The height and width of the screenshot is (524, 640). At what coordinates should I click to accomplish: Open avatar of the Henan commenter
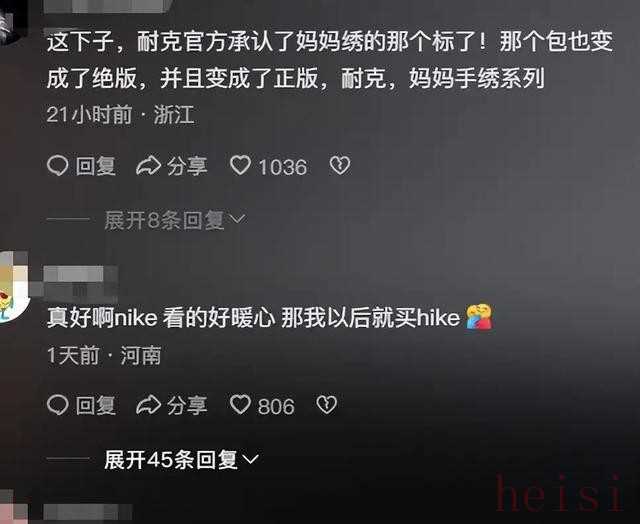[x=13, y=287]
